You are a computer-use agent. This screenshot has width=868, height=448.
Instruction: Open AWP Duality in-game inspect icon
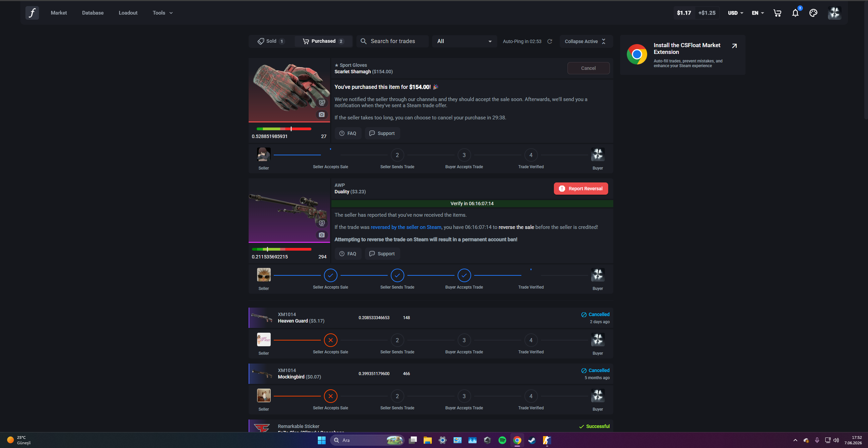pos(322,223)
